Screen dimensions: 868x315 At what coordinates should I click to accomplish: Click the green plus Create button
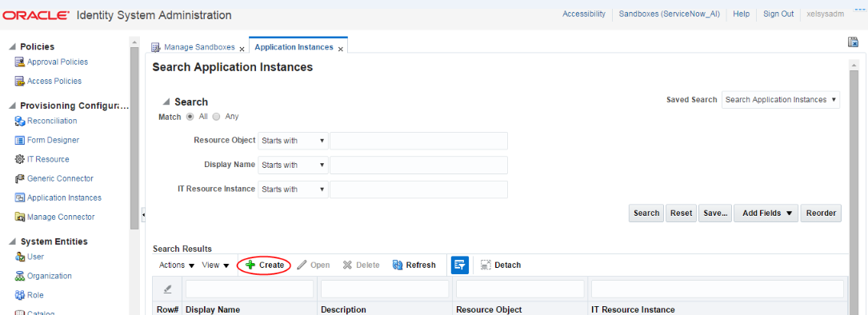[x=265, y=265]
